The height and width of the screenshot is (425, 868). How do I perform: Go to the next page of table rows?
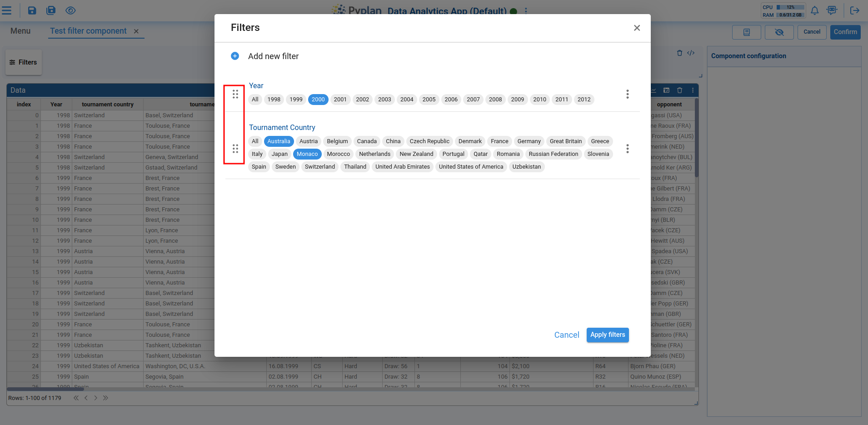point(95,397)
